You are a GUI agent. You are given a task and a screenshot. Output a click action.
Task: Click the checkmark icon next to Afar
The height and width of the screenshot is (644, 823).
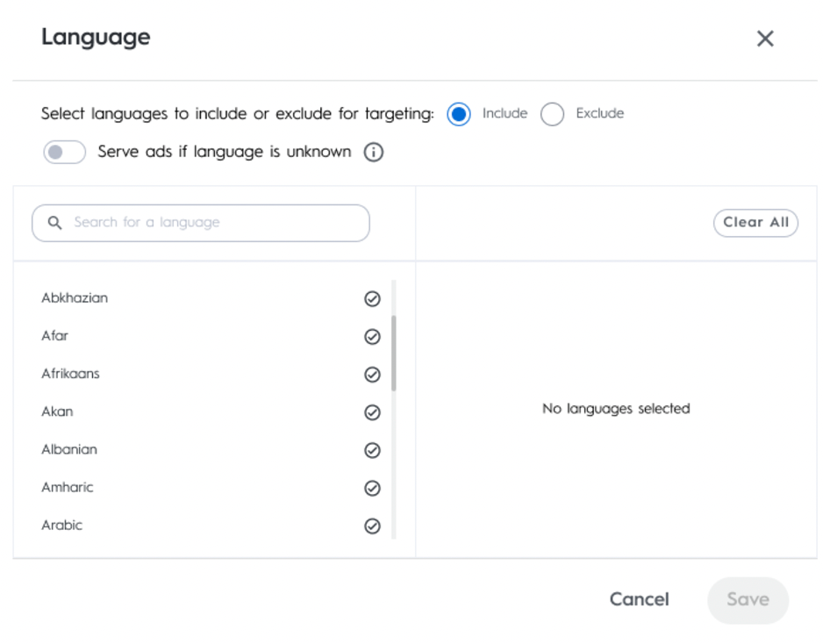(372, 337)
